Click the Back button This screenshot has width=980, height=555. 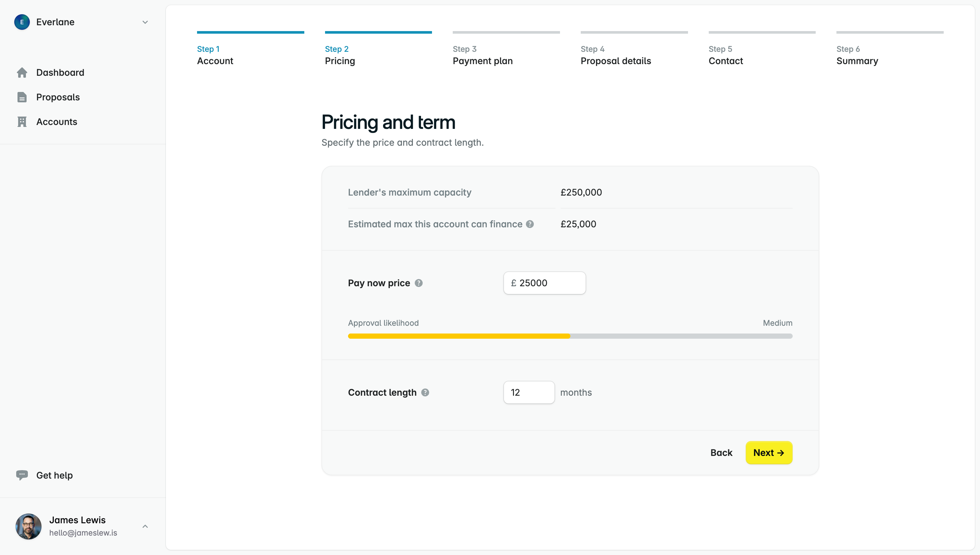click(721, 453)
